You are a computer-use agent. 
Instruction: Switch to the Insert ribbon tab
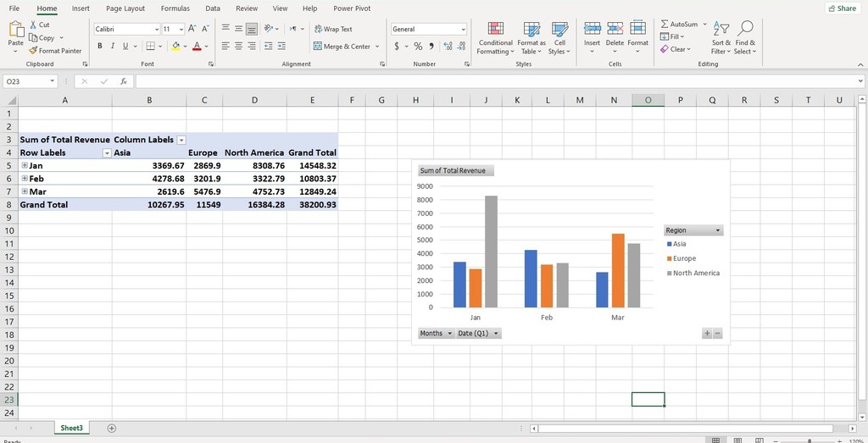[81, 8]
